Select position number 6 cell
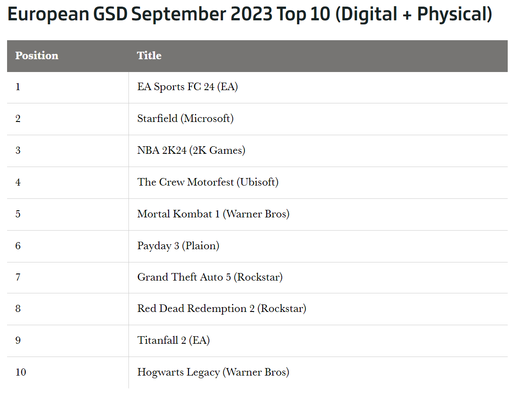The width and height of the screenshot is (532, 395). tap(18, 246)
